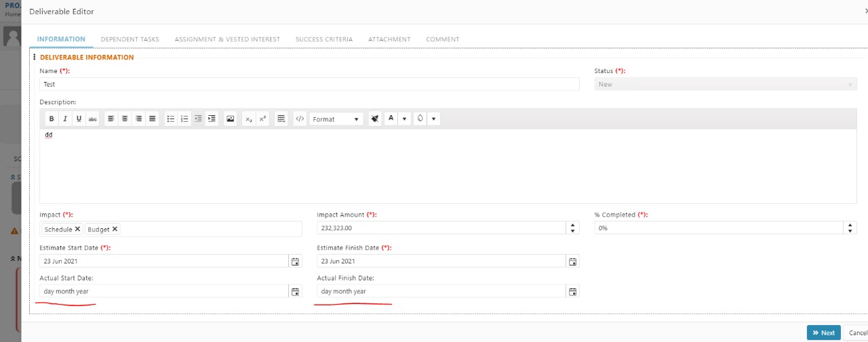
Task: Decrease the % Completed value
Action: click(x=850, y=231)
